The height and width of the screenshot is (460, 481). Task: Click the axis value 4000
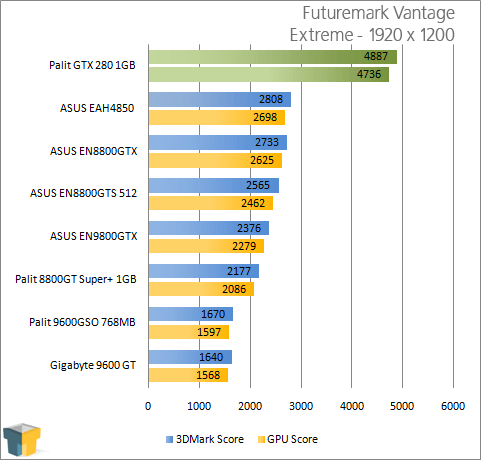coord(352,406)
